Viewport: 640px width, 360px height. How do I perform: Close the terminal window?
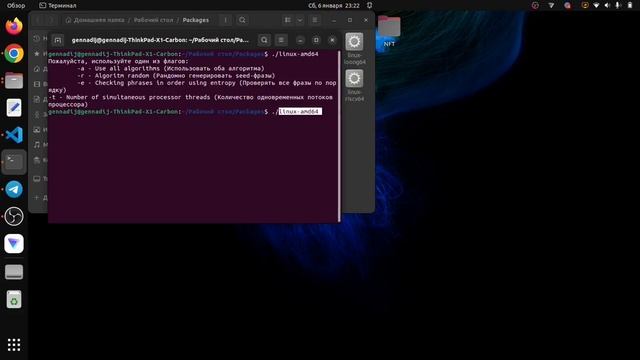pos(332,40)
